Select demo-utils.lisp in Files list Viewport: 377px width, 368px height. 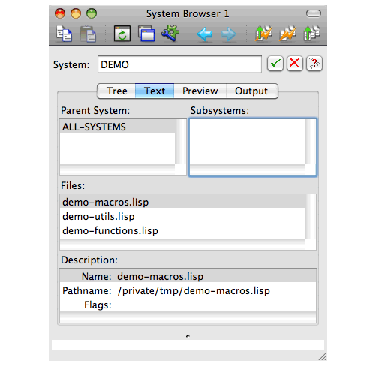[x=183, y=217]
